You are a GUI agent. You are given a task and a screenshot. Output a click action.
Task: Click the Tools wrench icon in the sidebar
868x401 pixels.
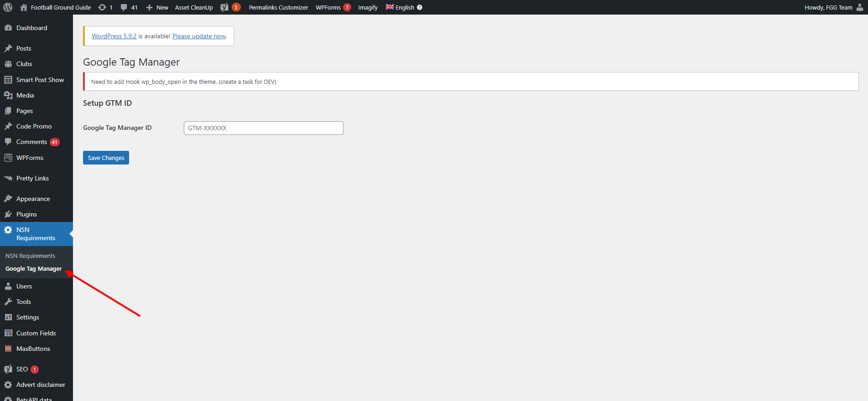[8, 302]
